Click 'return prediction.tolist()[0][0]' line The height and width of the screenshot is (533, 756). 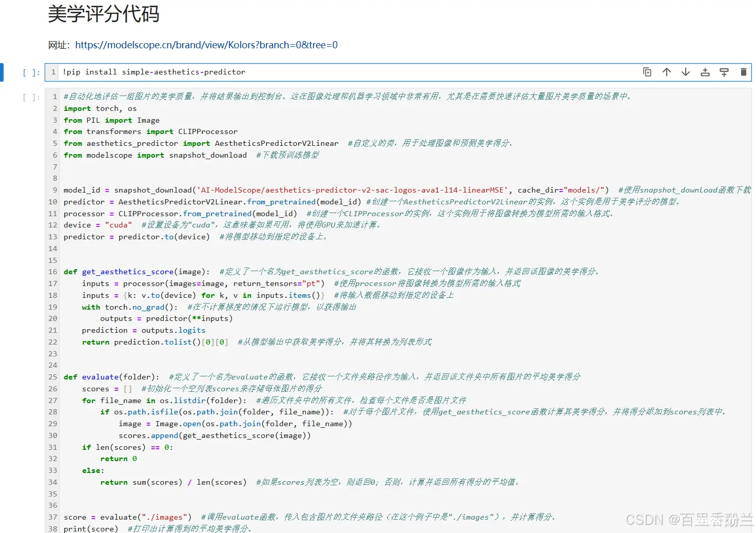[x=155, y=342]
